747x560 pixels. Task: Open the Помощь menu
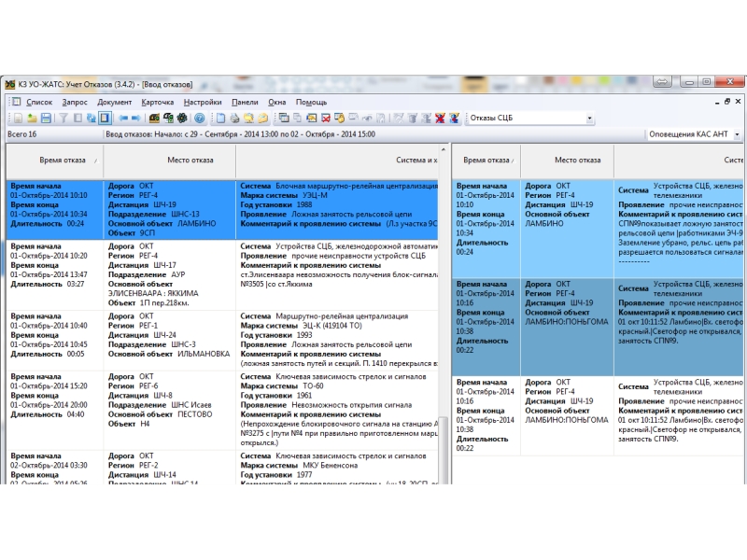click(x=311, y=102)
